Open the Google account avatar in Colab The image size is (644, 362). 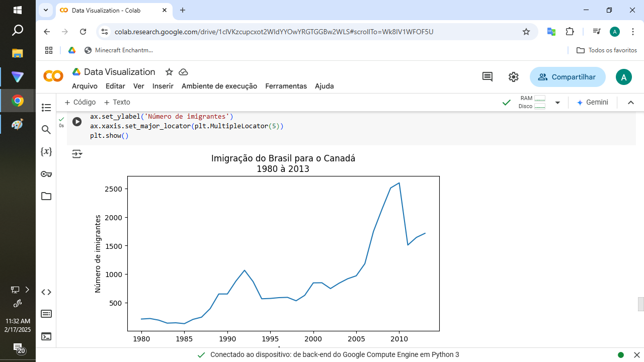pyautogui.click(x=624, y=77)
